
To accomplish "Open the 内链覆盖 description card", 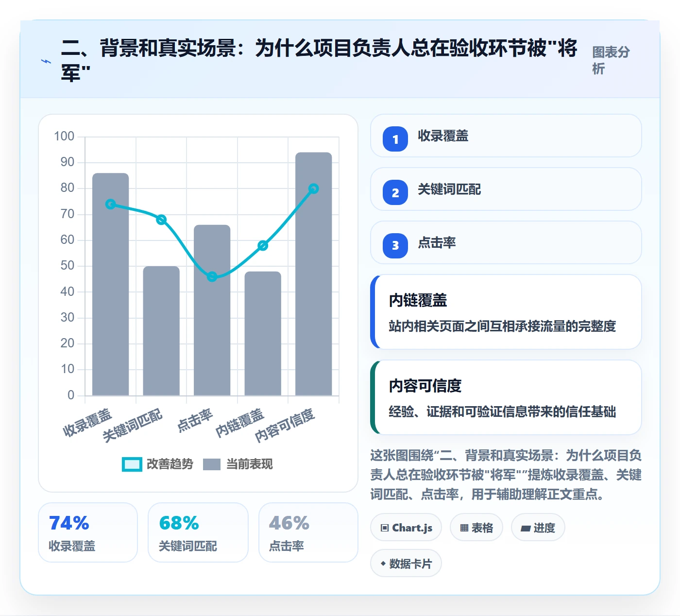I will (x=506, y=312).
